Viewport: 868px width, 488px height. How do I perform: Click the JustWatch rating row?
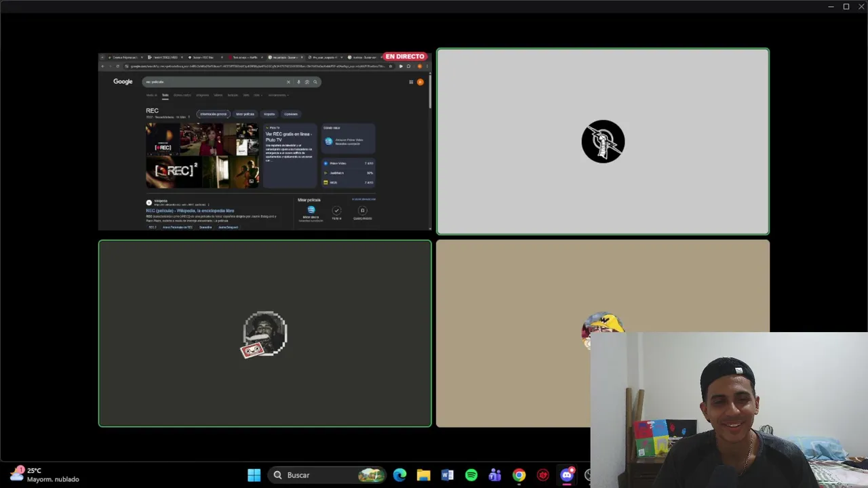(348, 173)
